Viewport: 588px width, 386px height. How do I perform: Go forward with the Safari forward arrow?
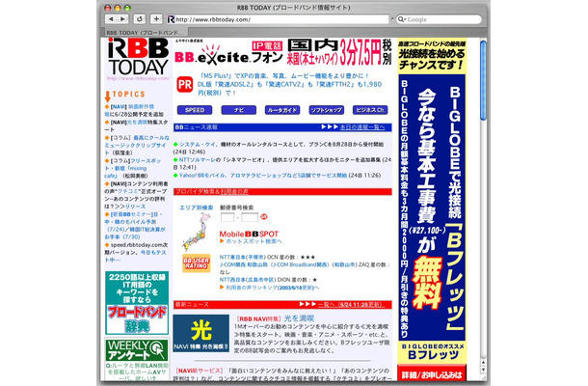click(122, 18)
